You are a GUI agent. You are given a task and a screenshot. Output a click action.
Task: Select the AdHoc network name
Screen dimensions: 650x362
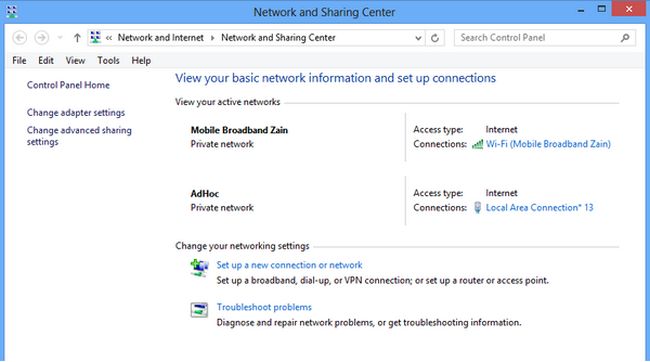pos(205,194)
